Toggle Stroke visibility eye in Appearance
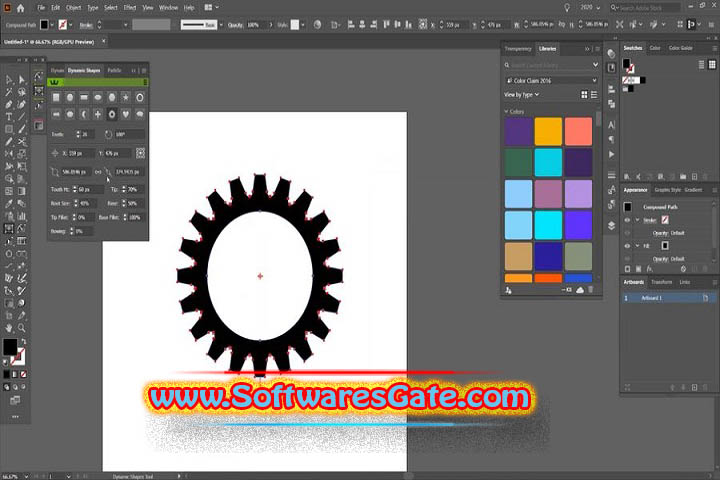The image size is (720, 480). click(x=627, y=220)
